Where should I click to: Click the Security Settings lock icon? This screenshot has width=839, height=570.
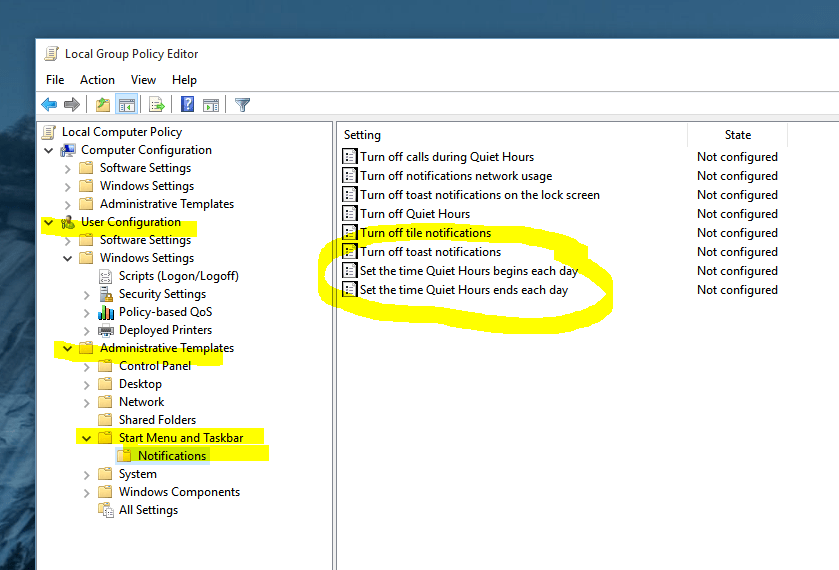(x=106, y=294)
